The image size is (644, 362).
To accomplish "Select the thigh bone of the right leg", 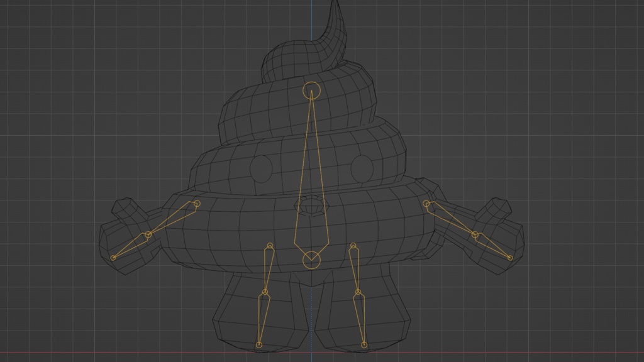I will (x=355, y=269).
